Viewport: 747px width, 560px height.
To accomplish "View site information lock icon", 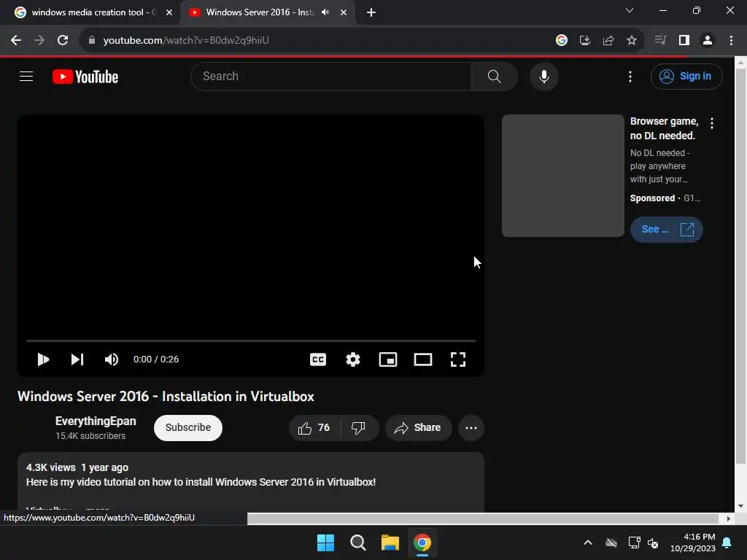I will point(92,41).
